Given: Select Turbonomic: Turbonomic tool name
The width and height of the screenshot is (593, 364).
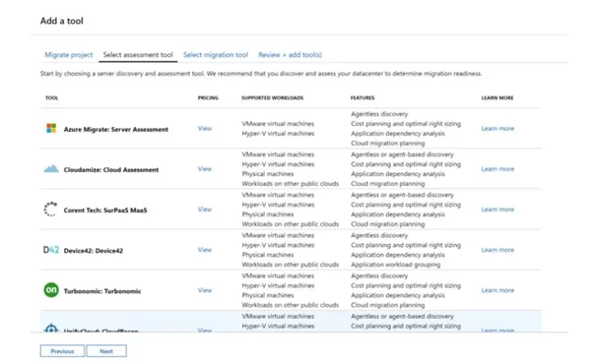Looking at the screenshot, I should 102,291.
